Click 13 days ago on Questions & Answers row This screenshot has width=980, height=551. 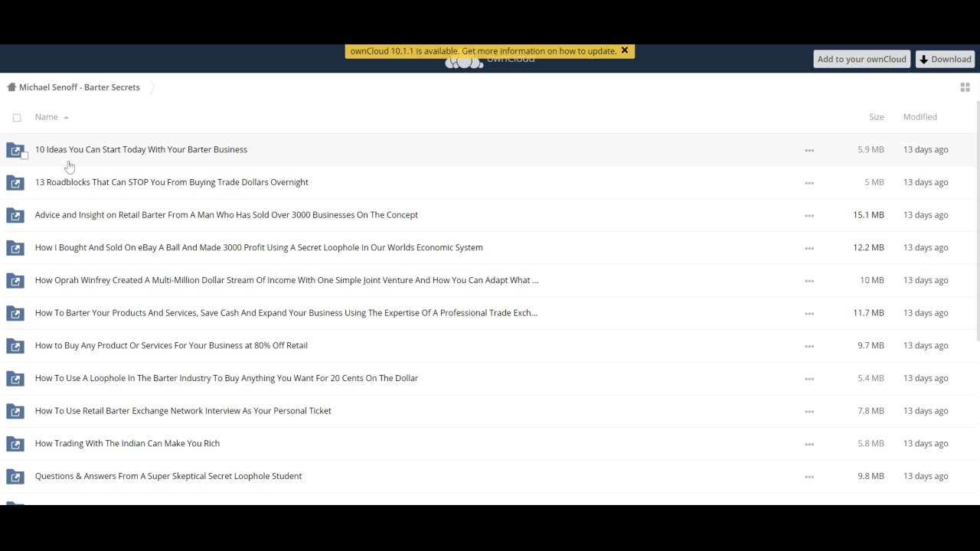pyautogui.click(x=926, y=476)
